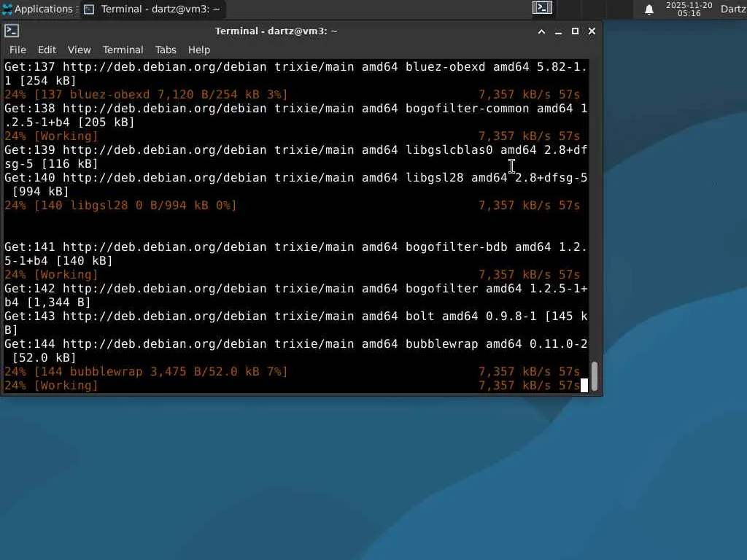
Task: Open the View menu
Action: (x=79, y=50)
